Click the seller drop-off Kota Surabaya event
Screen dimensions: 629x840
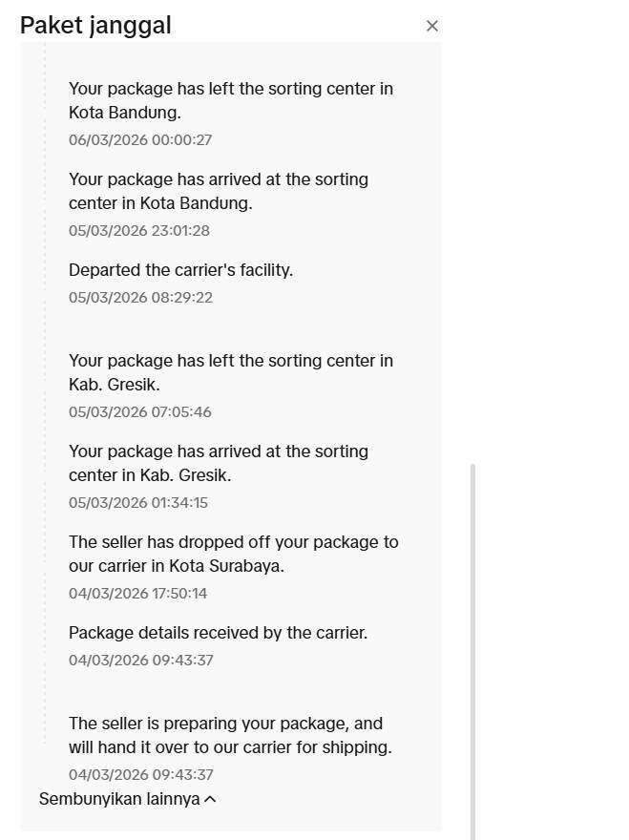(x=234, y=554)
